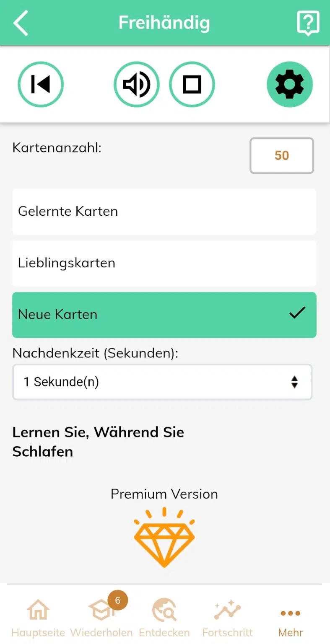Tap the back arrow in header
Image resolution: width=330 pixels, height=644 pixels.
tap(21, 23)
